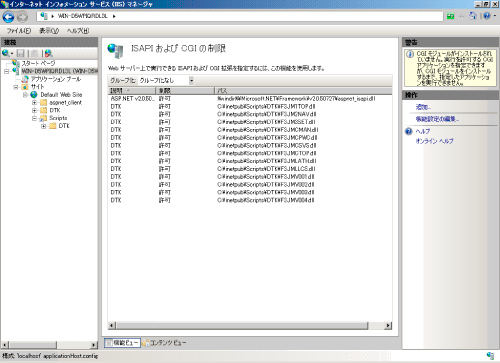Select the スタート ページ tree item
The image size is (500, 363).
[x=38, y=63]
